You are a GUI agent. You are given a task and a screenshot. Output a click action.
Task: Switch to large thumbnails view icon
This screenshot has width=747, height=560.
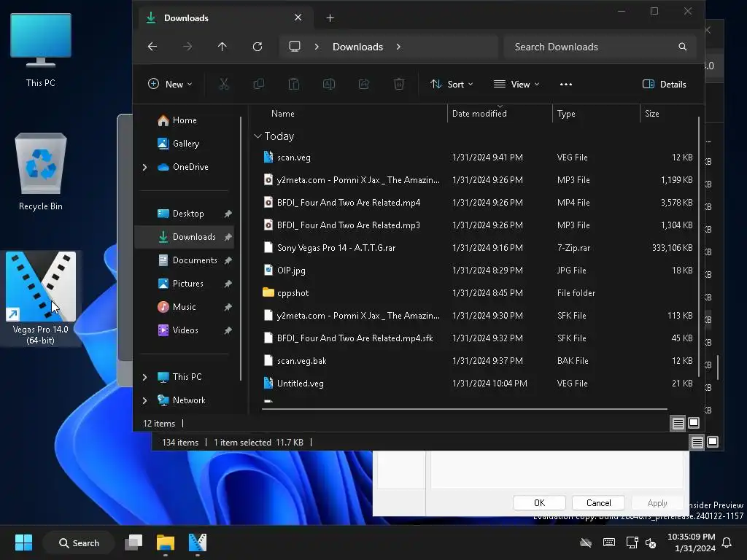click(694, 423)
